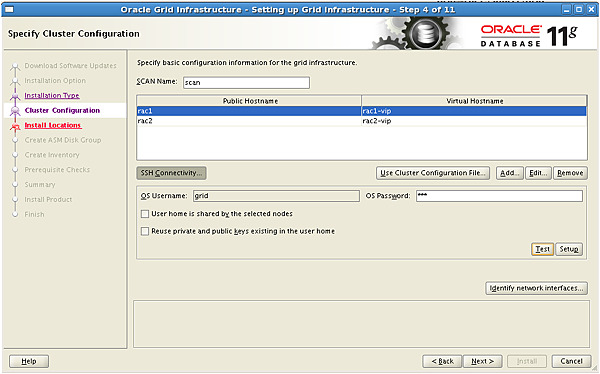Click the OS Username field
This screenshot has width=600, height=374.
click(276, 196)
